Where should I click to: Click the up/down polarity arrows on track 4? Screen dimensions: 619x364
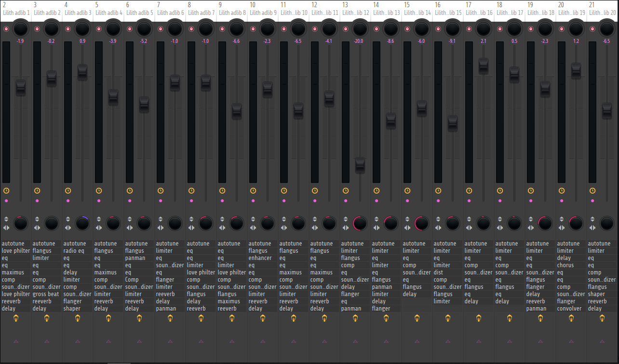coord(68,219)
